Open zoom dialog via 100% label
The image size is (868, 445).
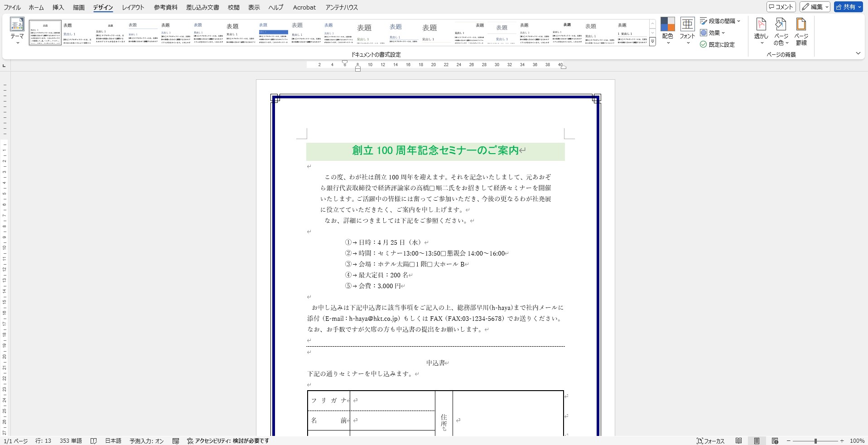click(857, 441)
